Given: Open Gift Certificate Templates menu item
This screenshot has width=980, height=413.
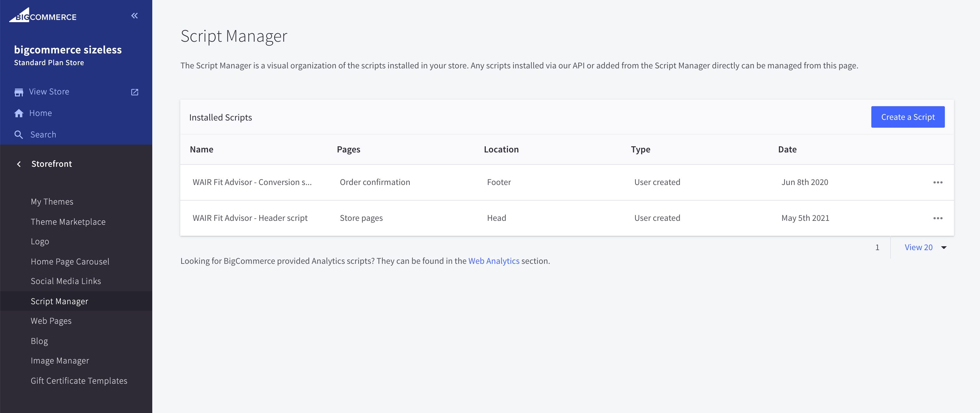Looking at the screenshot, I should tap(79, 381).
